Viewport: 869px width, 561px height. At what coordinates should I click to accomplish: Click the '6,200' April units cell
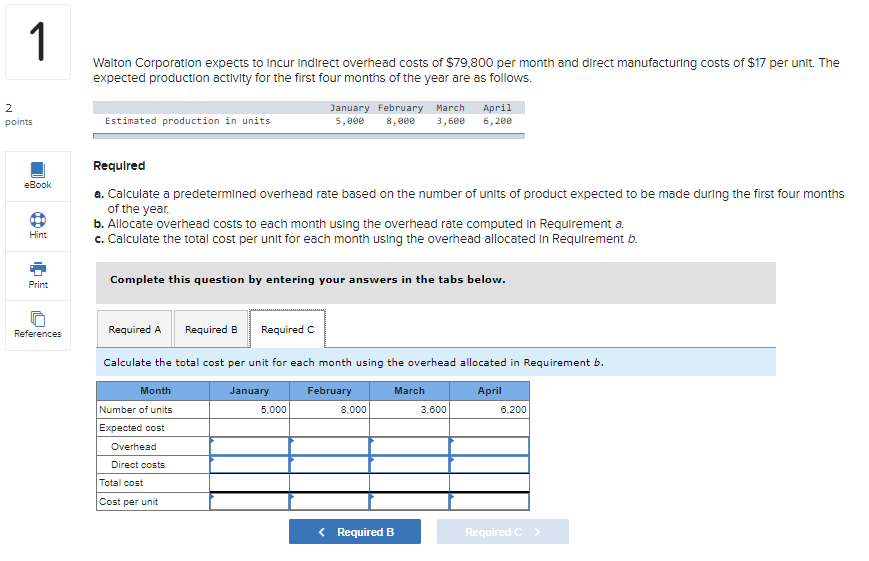point(489,410)
